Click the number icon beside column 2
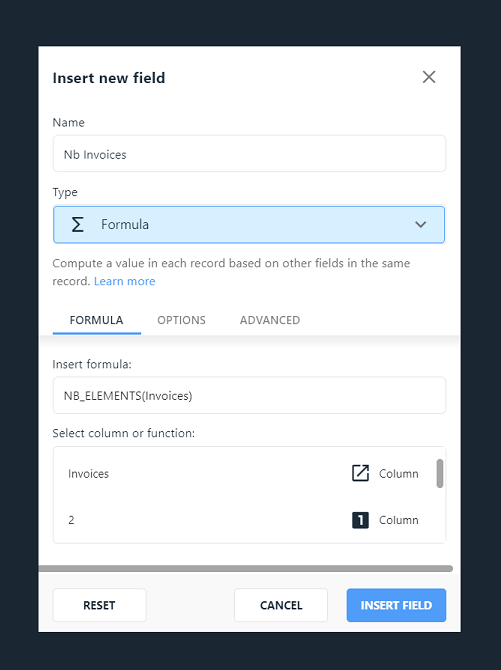 (x=360, y=520)
